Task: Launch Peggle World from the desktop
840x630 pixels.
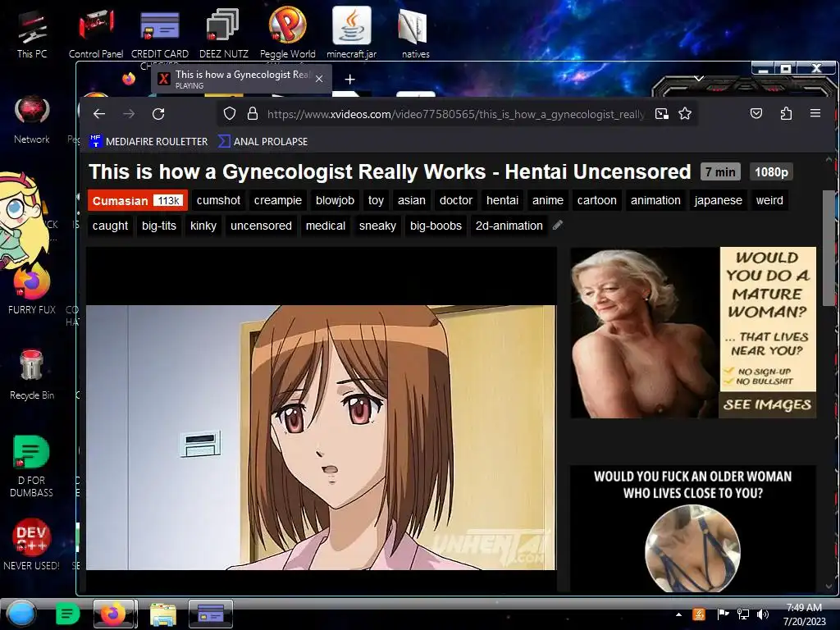Action: (x=288, y=34)
